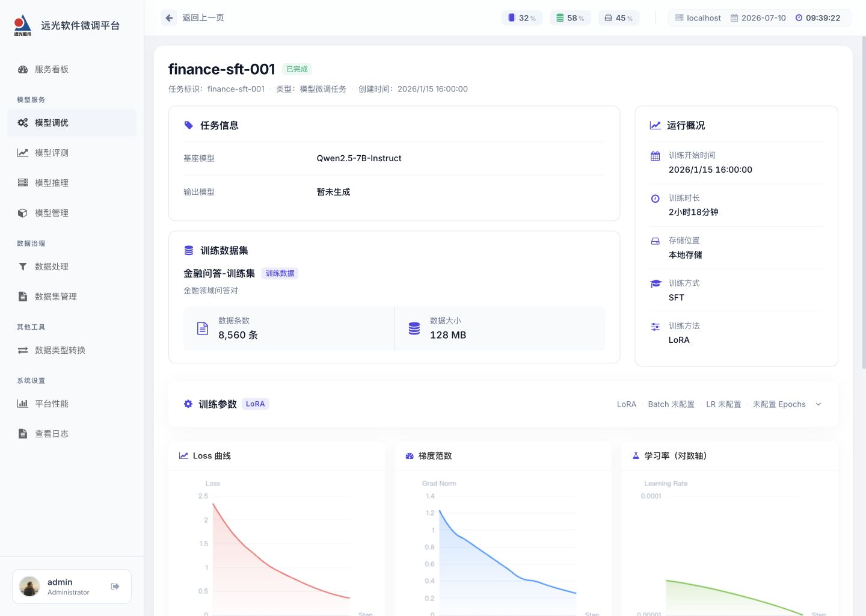Click the admin user profile card
866x616 pixels.
point(72,587)
